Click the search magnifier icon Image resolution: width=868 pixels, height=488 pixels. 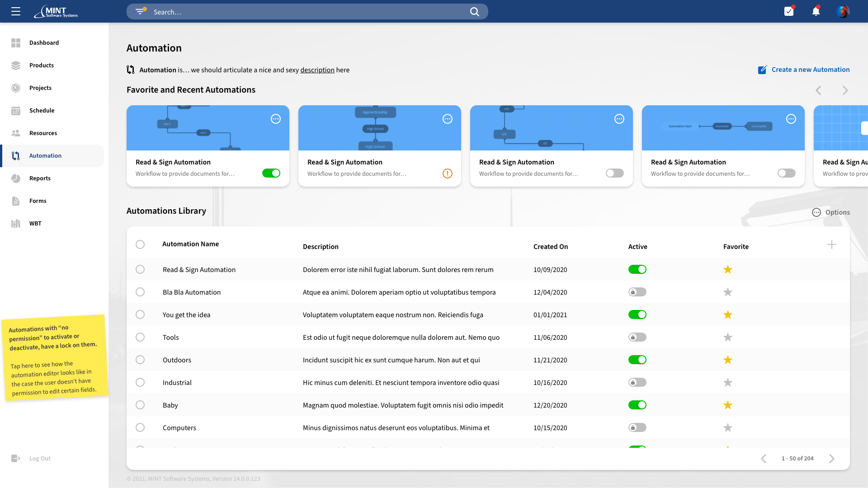[x=474, y=12]
